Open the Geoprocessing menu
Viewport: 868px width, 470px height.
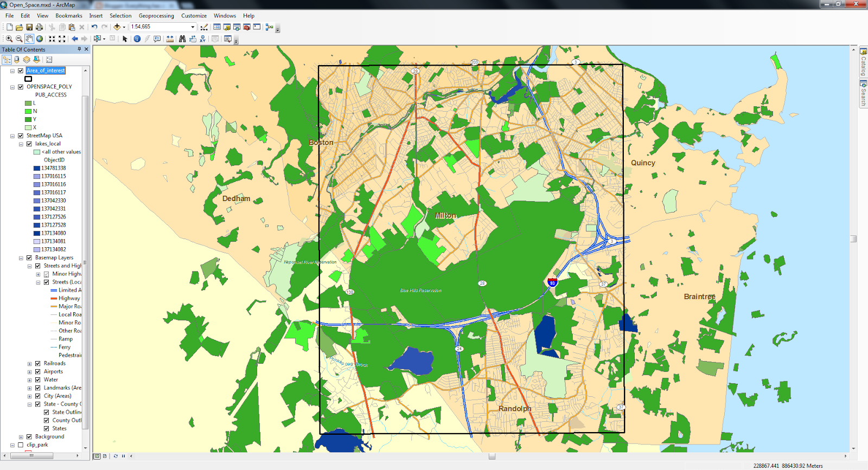[x=156, y=16]
